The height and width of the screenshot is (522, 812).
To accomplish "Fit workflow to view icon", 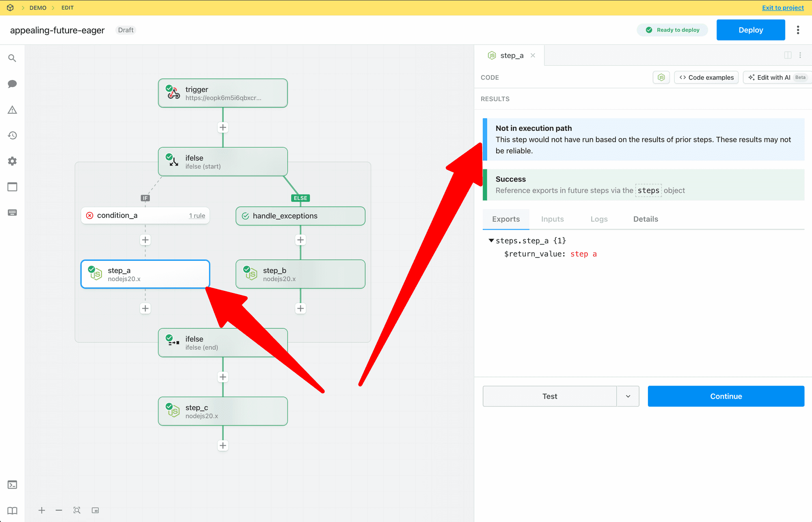I will point(77,510).
